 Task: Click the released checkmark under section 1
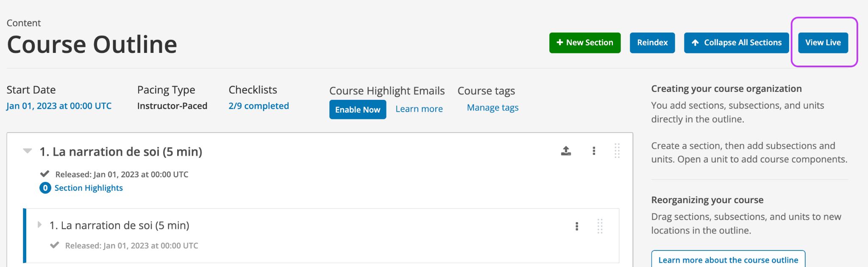[45, 174]
